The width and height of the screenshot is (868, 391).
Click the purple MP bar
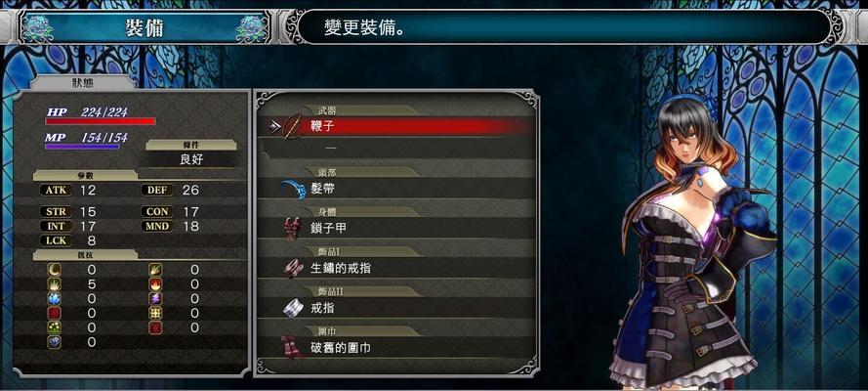tap(82, 147)
